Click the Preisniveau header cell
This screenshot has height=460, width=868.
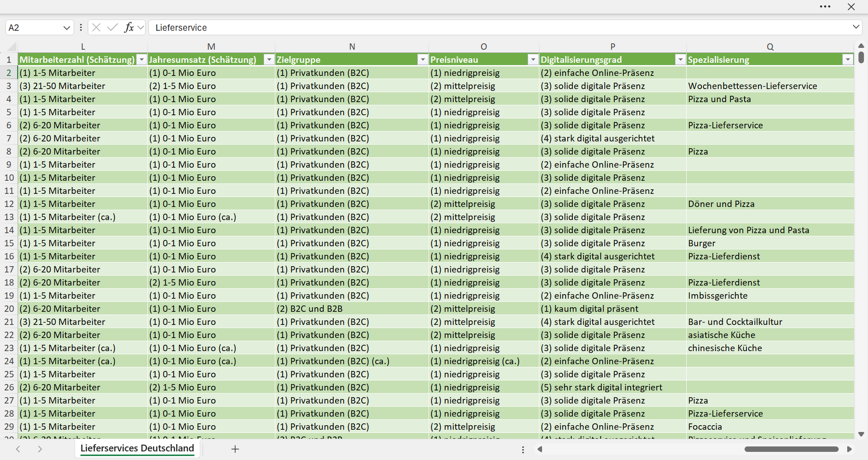coord(484,59)
